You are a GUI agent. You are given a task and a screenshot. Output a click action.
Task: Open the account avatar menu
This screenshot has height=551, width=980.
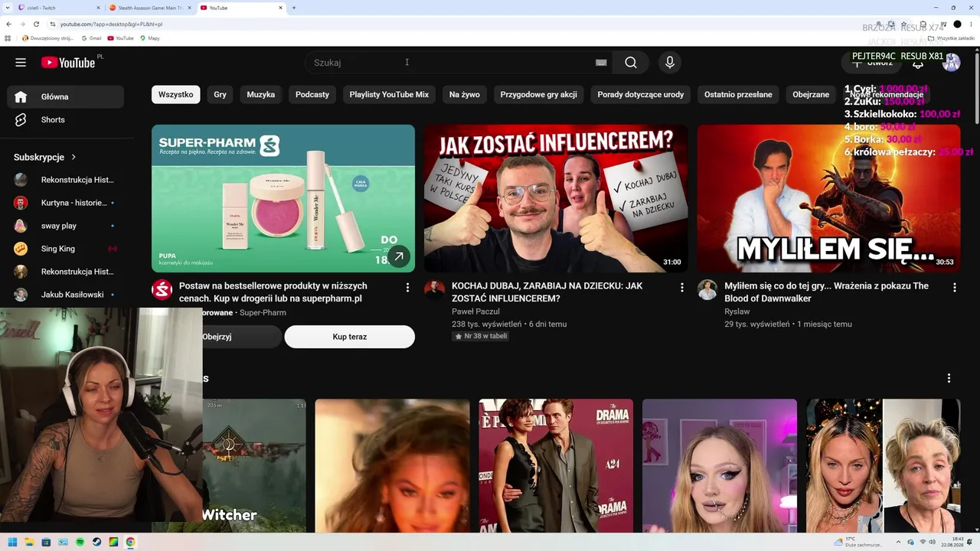pos(952,63)
